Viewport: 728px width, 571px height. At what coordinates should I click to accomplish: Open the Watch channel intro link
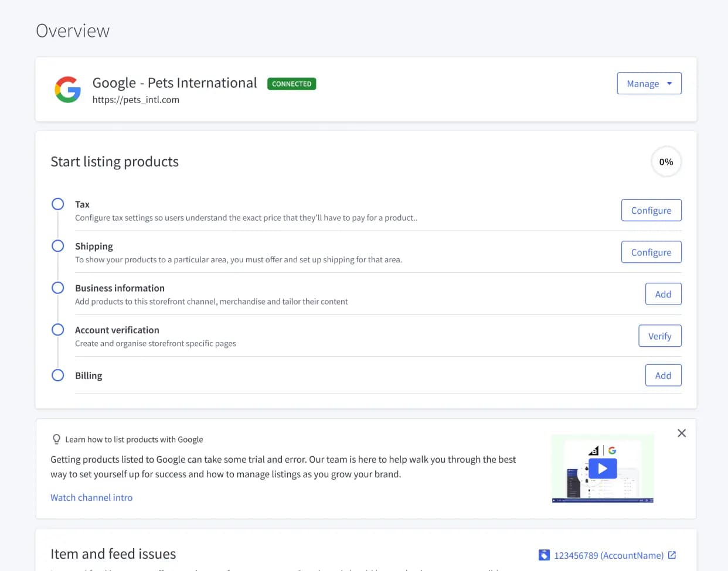[91, 497]
